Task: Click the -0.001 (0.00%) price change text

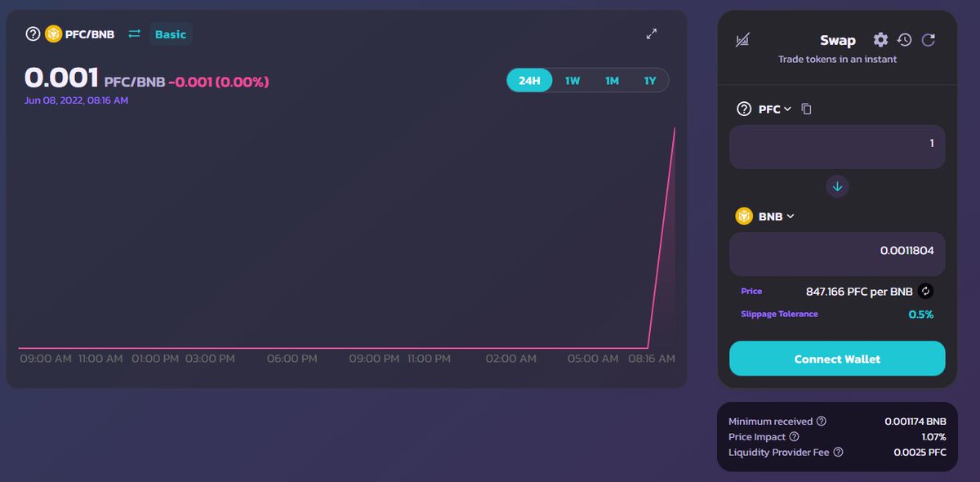Action: (219, 82)
